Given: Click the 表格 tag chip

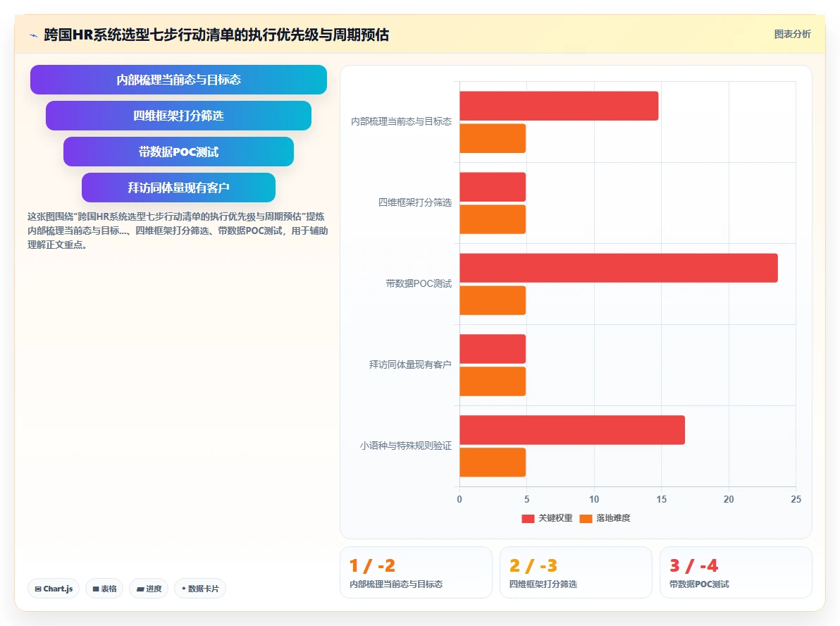Looking at the screenshot, I should click(104, 589).
